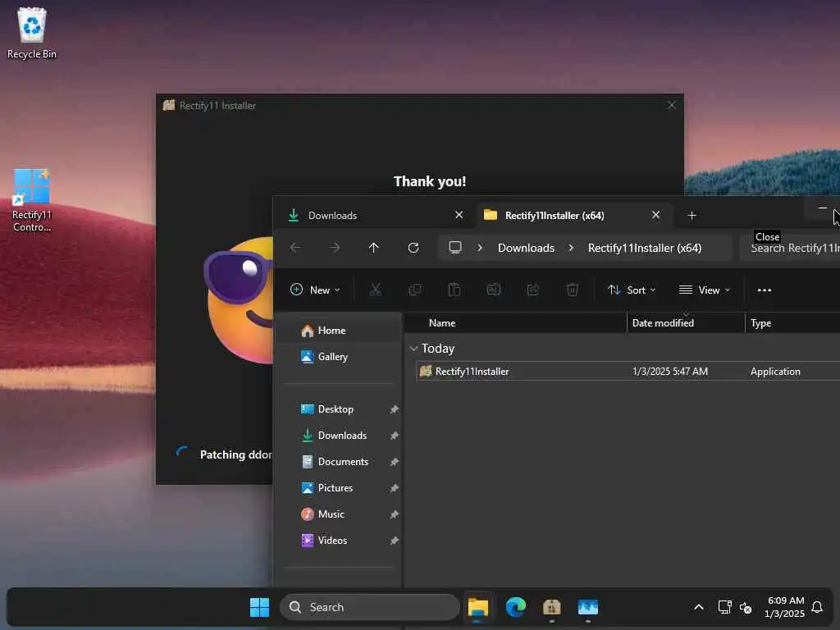Click the pin icon next to Music
Screen dimensions: 840x630
(395, 514)
